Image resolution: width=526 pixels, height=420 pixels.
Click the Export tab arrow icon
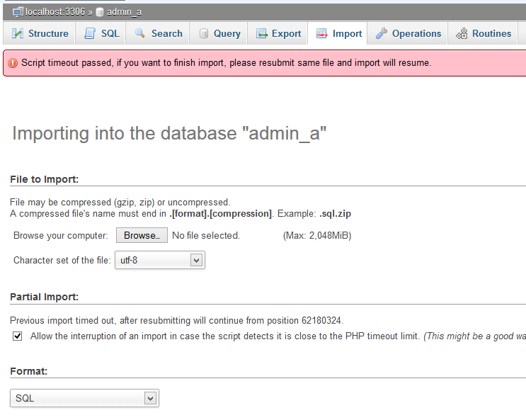coord(262,33)
